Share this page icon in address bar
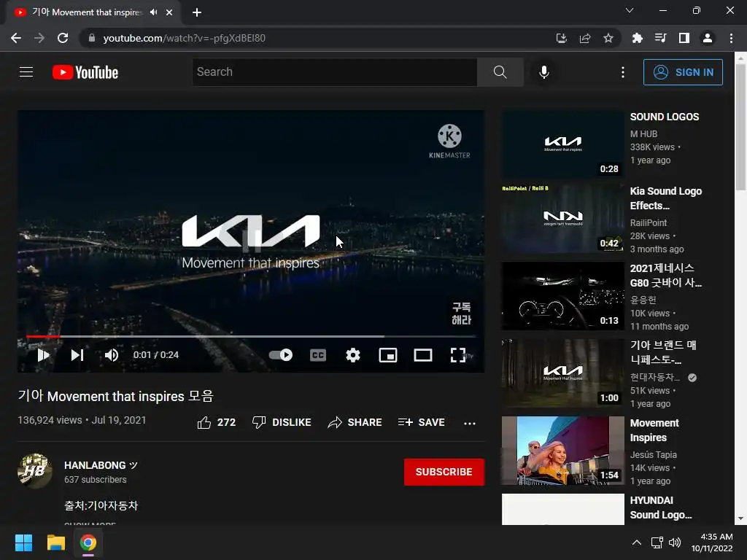The image size is (747, 560). 585,38
